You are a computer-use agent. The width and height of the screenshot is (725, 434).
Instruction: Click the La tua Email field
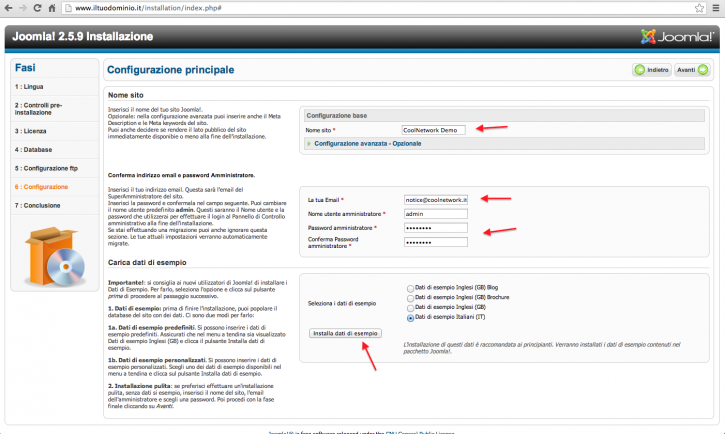coord(436,200)
